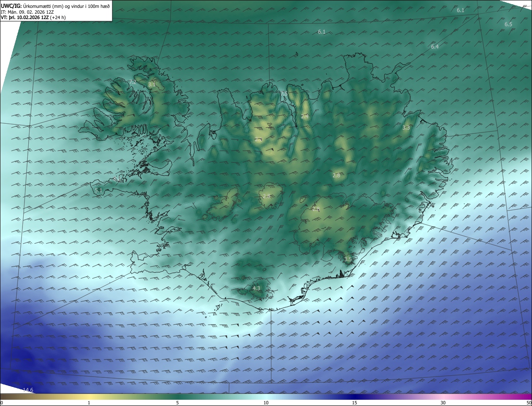The width and height of the screenshot is (532, 406).
Task: Click the 14.6 value label
Action: pos(28,390)
